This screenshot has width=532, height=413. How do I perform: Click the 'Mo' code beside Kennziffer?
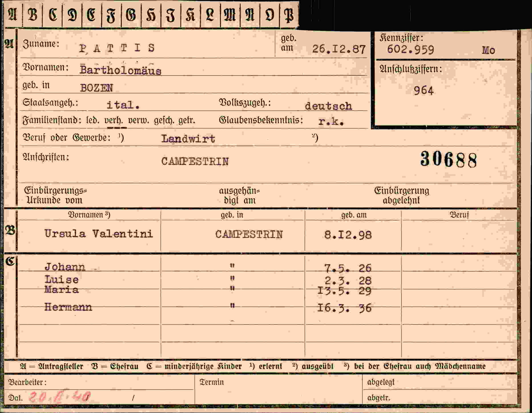point(488,50)
